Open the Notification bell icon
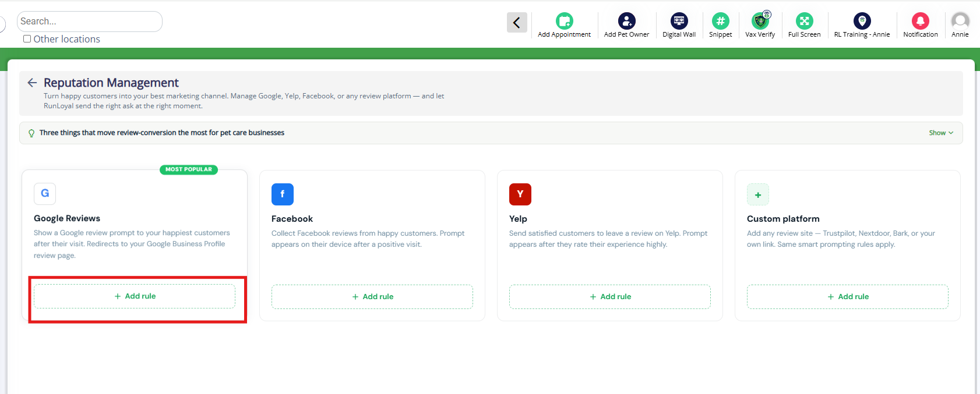 point(921,21)
